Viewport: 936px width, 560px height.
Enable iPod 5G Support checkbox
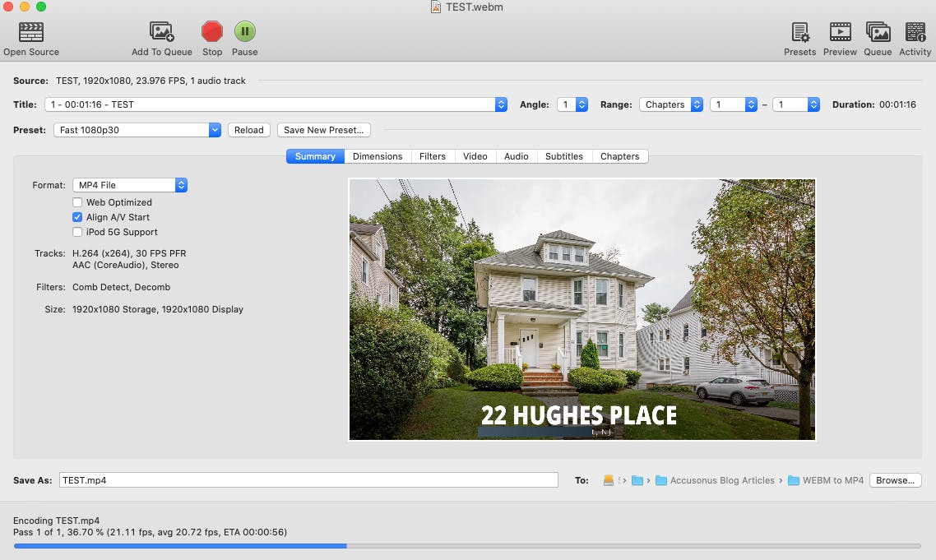tap(77, 232)
